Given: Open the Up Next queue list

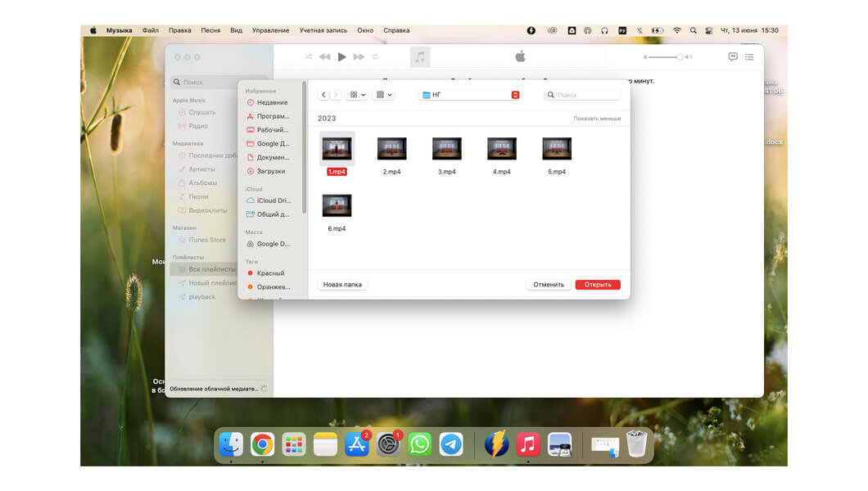Looking at the screenshot, I should click(x=749, y=57).
